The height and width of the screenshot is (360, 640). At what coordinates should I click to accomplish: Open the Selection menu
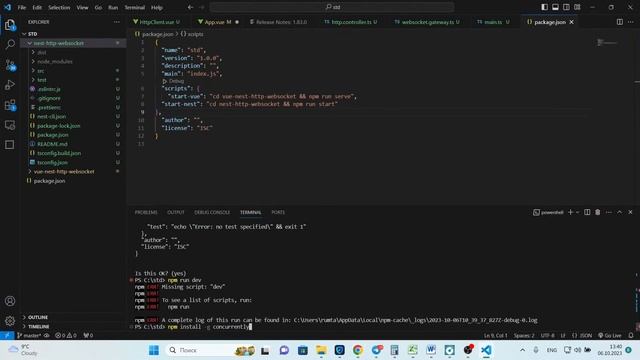59,7
